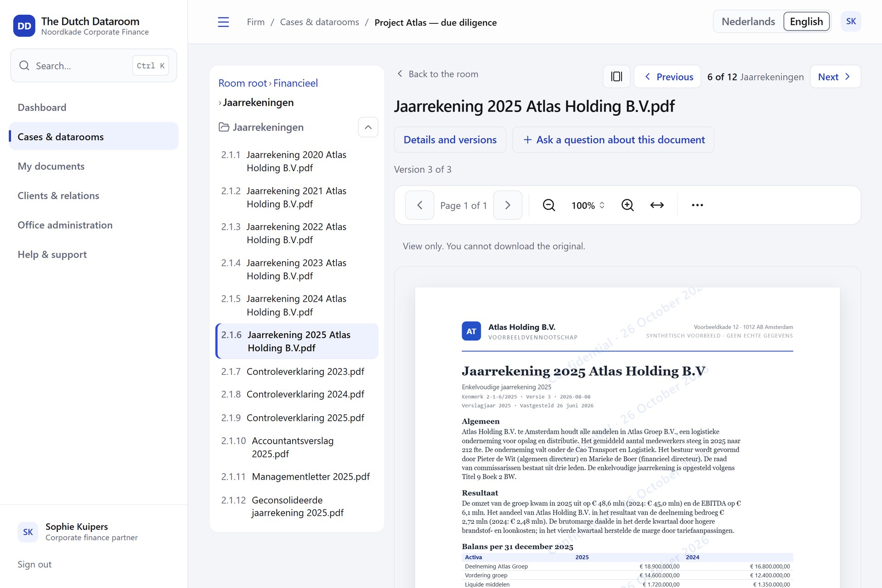Go to the Next document
Image resolution: width=882 pixels, height=588 pixels.
pyautogui.click(x=835, y=76)
